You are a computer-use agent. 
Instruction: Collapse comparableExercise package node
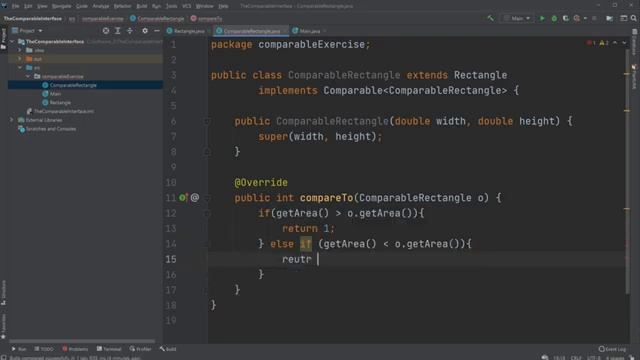point(28,76)
